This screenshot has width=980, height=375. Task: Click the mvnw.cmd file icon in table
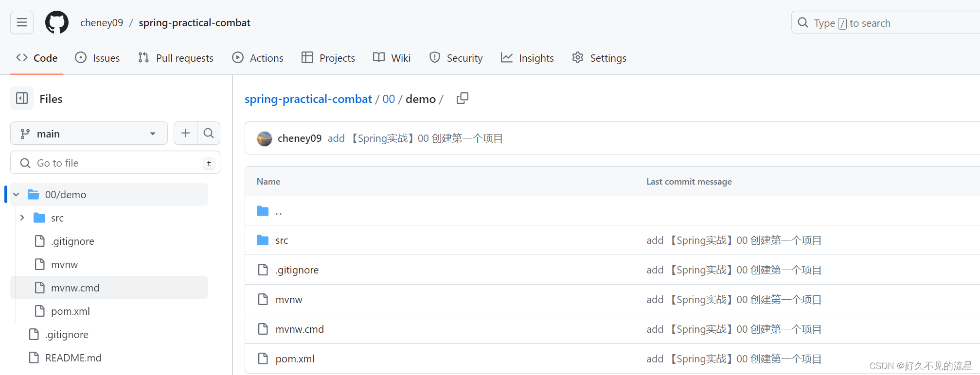pos(263,329)
